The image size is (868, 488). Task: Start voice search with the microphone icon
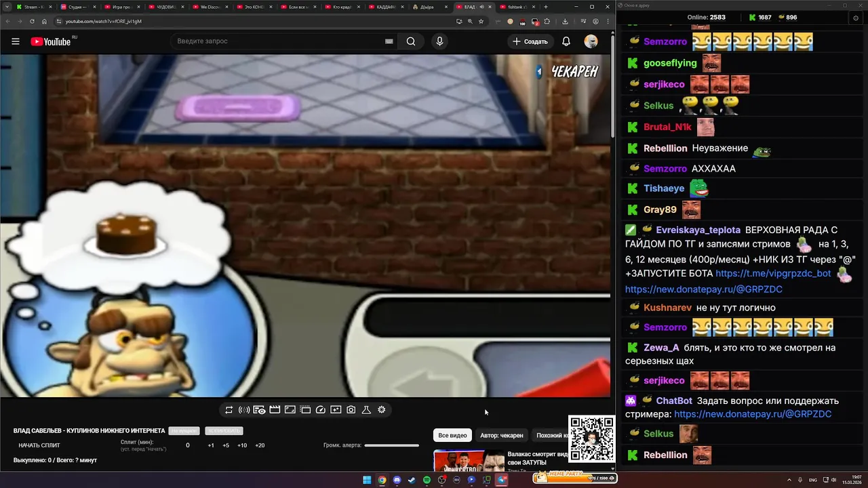[x=439, y=41]
